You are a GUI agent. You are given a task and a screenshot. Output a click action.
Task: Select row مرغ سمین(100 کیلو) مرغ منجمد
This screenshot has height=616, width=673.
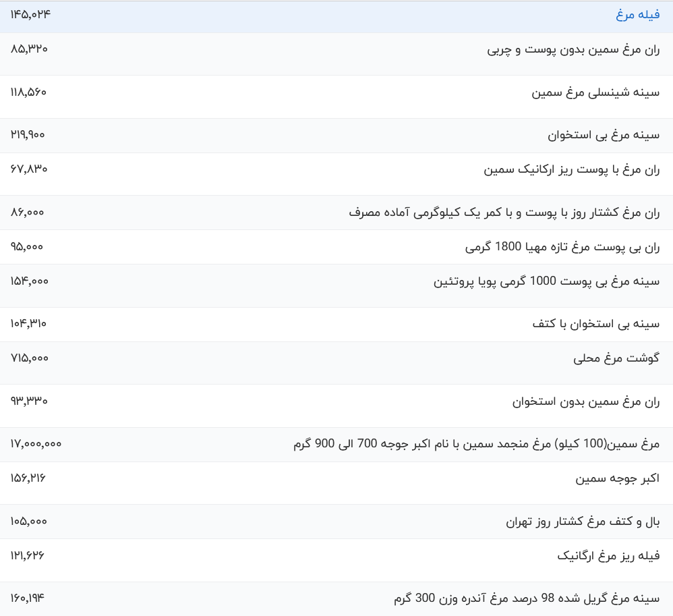(x=336, y=445)
